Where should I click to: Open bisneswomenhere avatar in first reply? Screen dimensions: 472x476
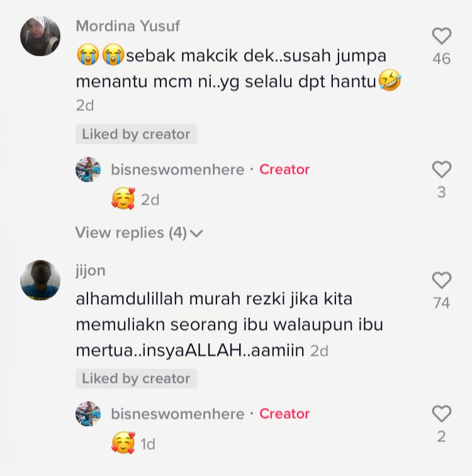[x=88, y=169]
